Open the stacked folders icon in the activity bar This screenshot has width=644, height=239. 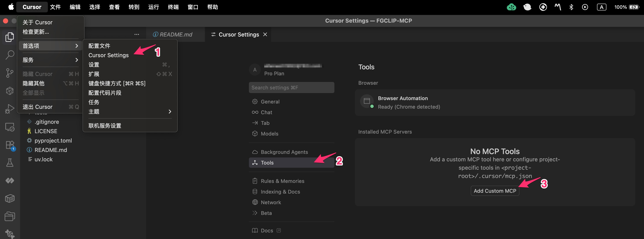tap(10, 216)
